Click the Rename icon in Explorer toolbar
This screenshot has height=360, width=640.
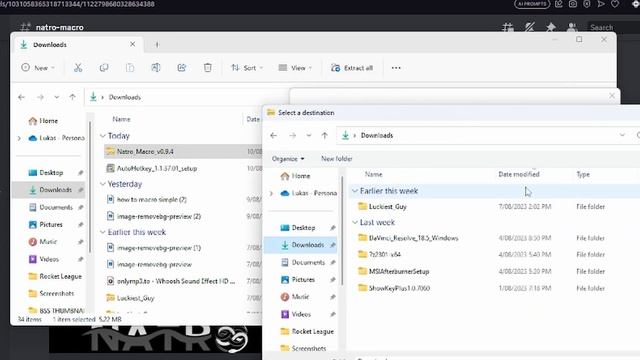[x=156, y=68]
